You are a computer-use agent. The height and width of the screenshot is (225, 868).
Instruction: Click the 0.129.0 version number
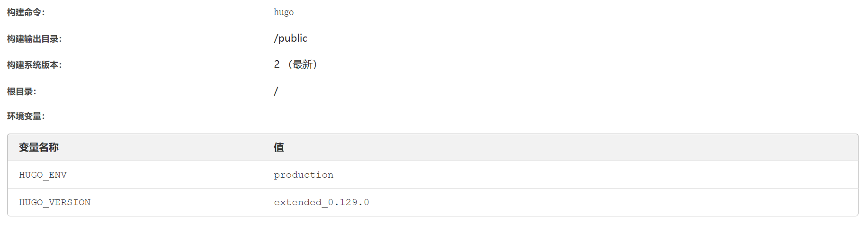[349, 202]
